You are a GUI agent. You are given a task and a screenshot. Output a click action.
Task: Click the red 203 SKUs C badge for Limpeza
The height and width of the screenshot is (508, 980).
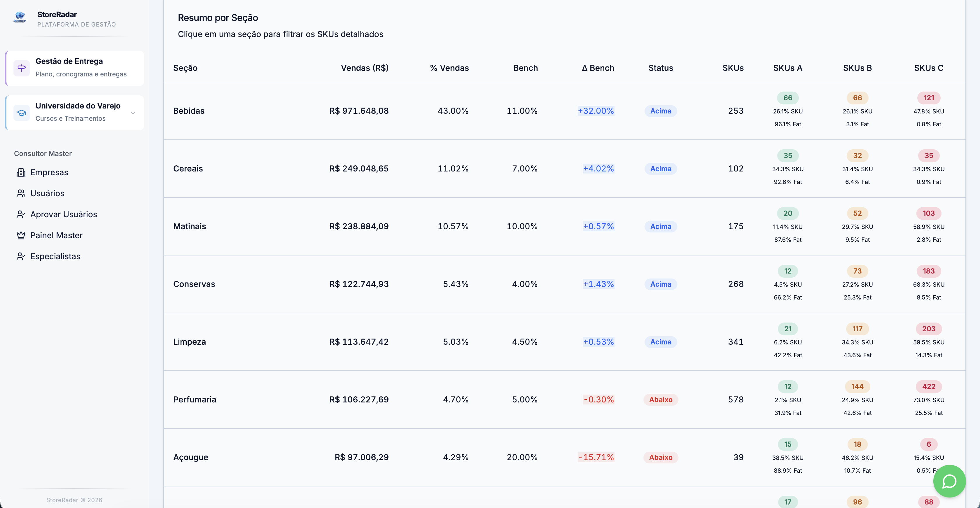pyautogui.click(x=929, y=329)
